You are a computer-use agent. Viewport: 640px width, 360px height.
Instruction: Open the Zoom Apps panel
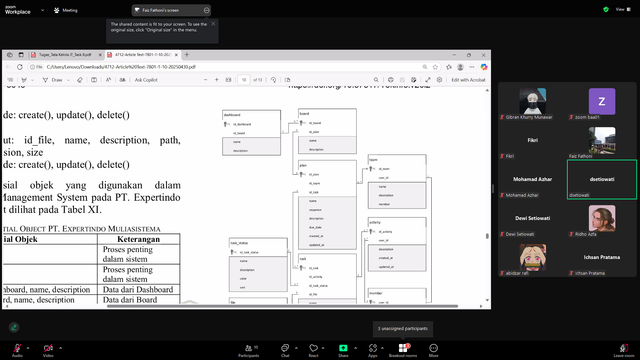(372, 350)
